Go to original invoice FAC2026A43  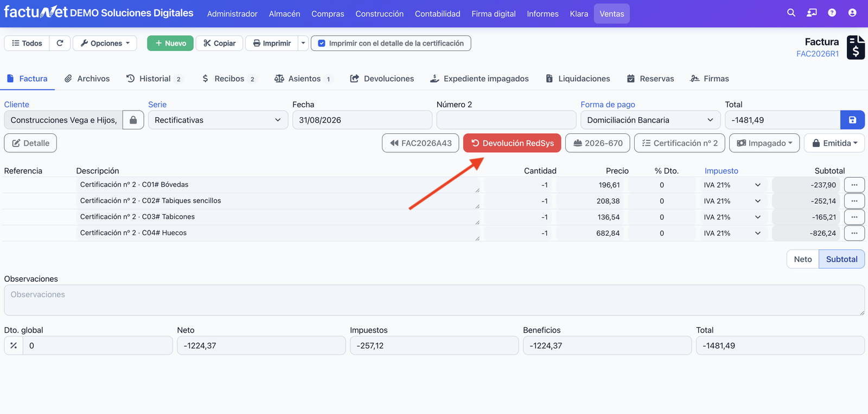[x=420, y=143]
